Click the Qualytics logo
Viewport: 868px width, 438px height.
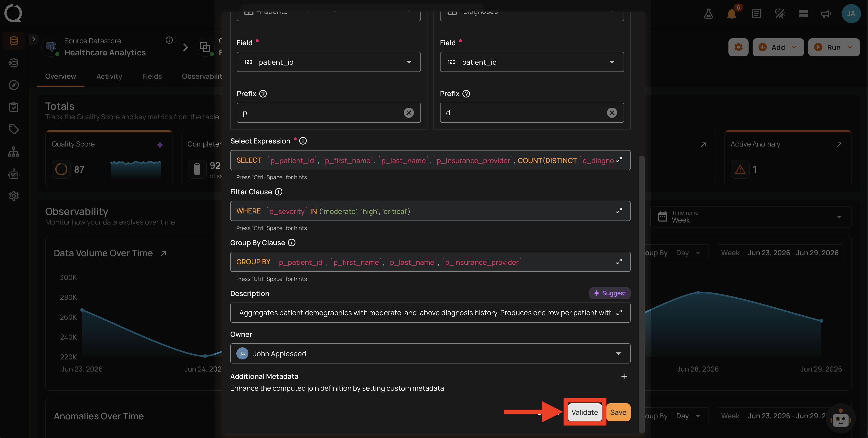[x=13, y=13]
